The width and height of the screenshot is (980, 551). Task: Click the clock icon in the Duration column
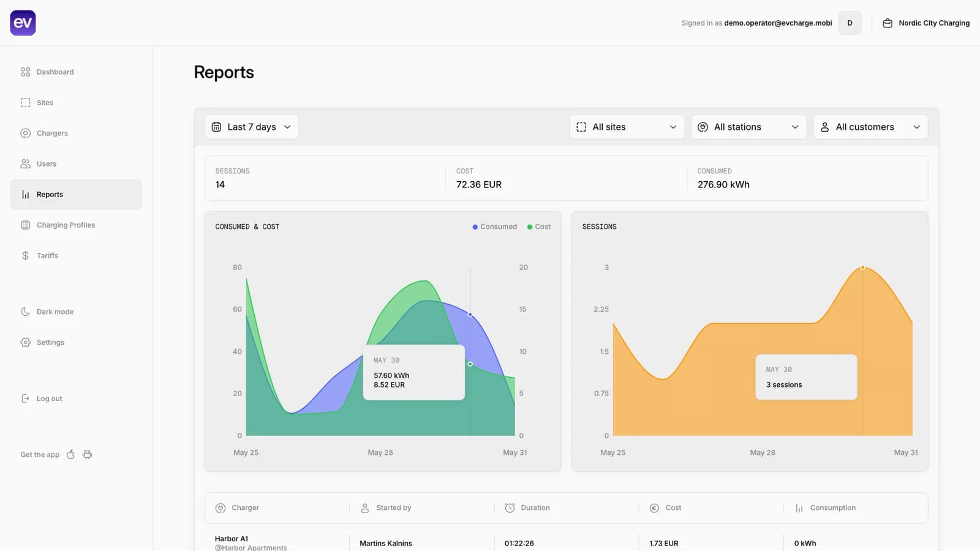tap(510, 508)
